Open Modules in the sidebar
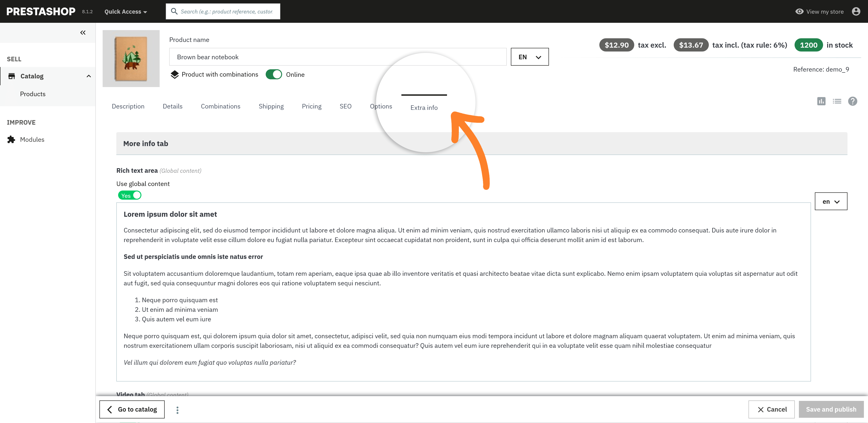Image resolution: width=868 pixels, height=423 pixels. point(32,139)
